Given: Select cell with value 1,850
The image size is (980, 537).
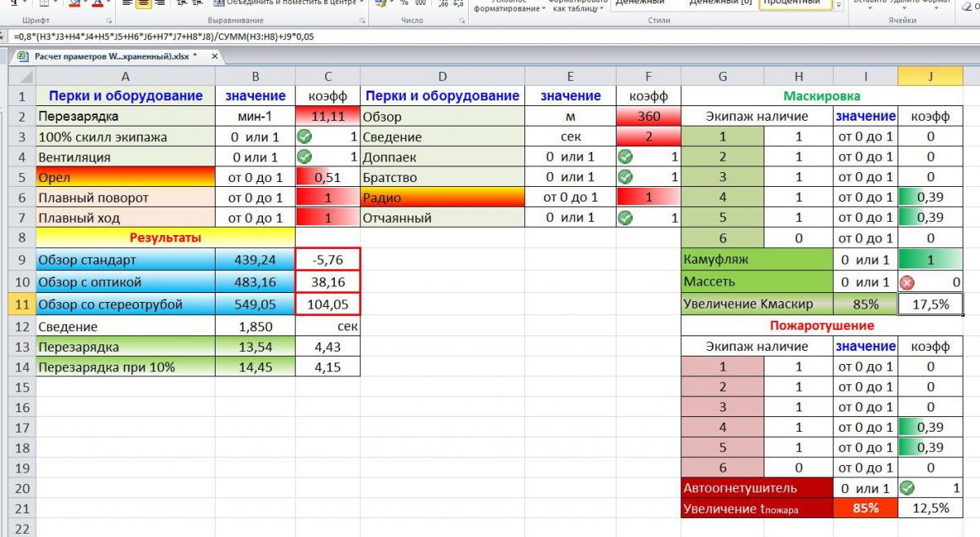Looking at the screenshot, I should 256,326.
